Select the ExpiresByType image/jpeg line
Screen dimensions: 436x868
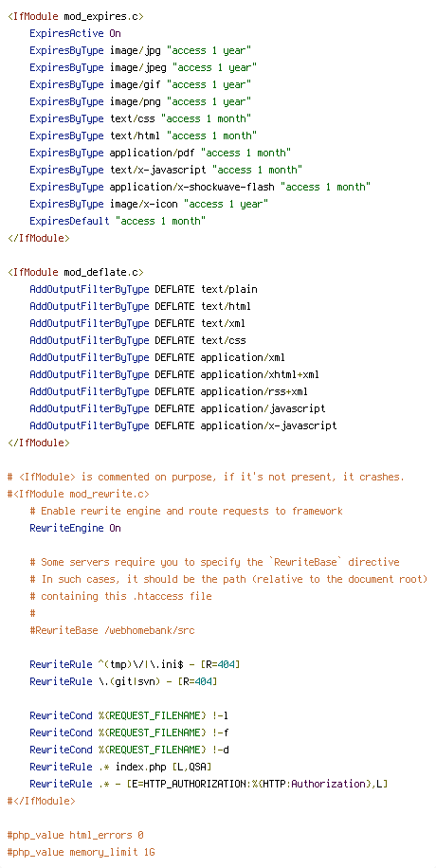tap(143, 67)
